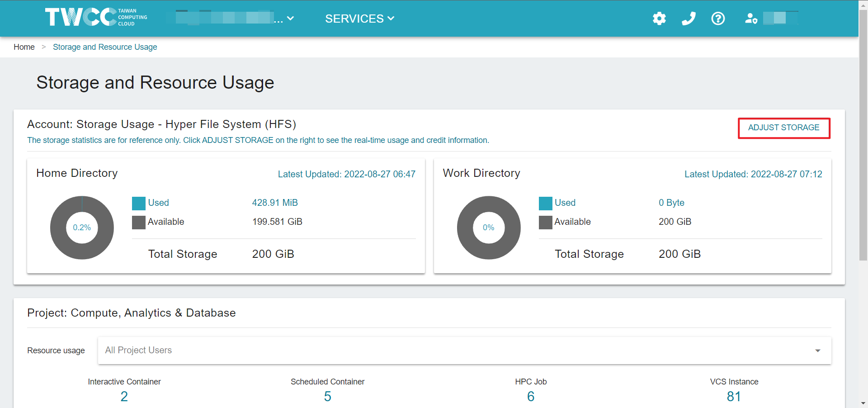Go to the Home breadcrumb
Viewport: 868px width, 408px height.
24,47
